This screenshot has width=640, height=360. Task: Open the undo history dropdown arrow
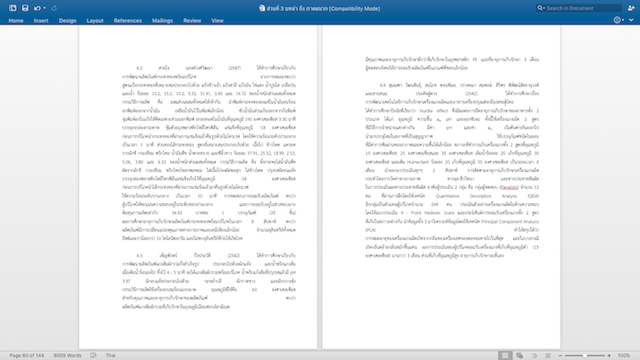click(x=44, y=8)
